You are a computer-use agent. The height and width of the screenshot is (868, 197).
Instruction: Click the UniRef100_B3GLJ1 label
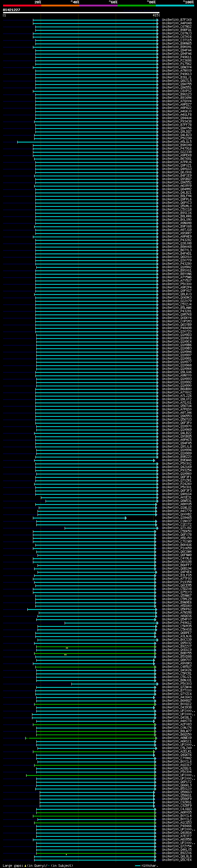tap(177, 78)
